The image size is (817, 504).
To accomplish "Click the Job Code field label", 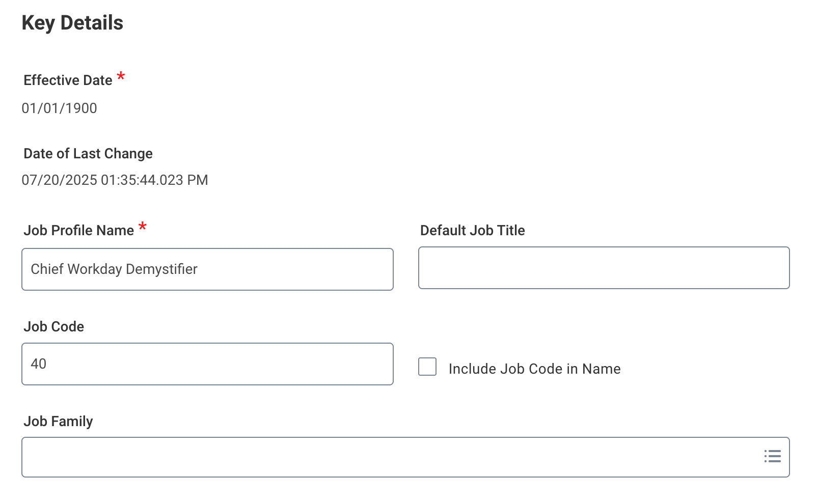I will point(53,327).
